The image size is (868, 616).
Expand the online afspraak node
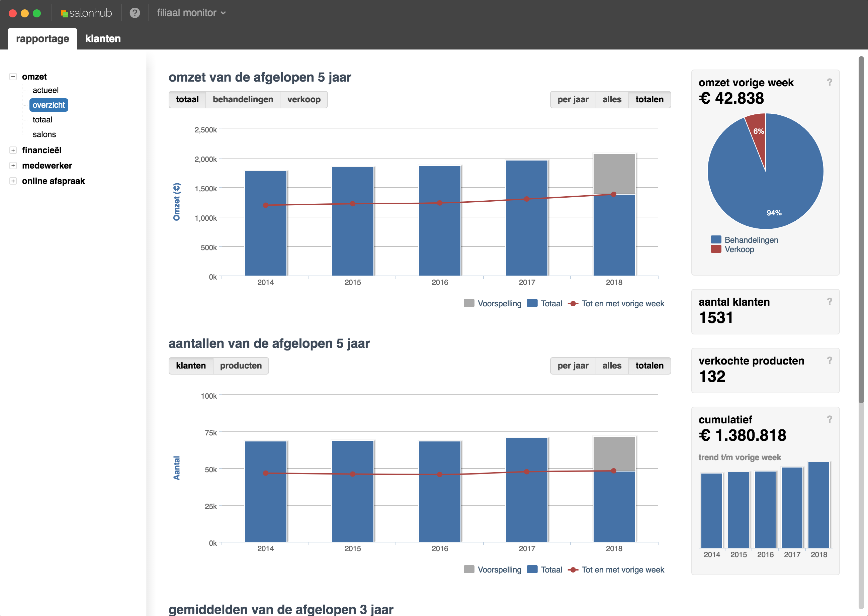[x=13, y=181]
